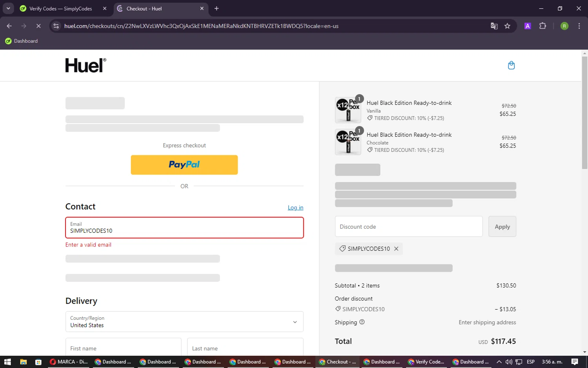Bookmark this page with the star icon
The image size is (588, 368).
click(507, 26)
